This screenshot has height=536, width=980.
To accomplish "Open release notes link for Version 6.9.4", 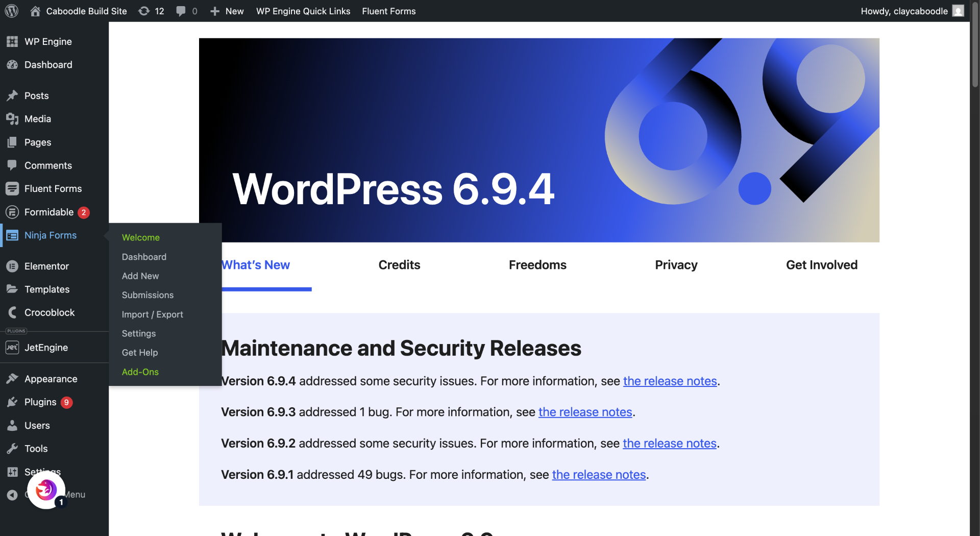I will [x=670, y=381].
